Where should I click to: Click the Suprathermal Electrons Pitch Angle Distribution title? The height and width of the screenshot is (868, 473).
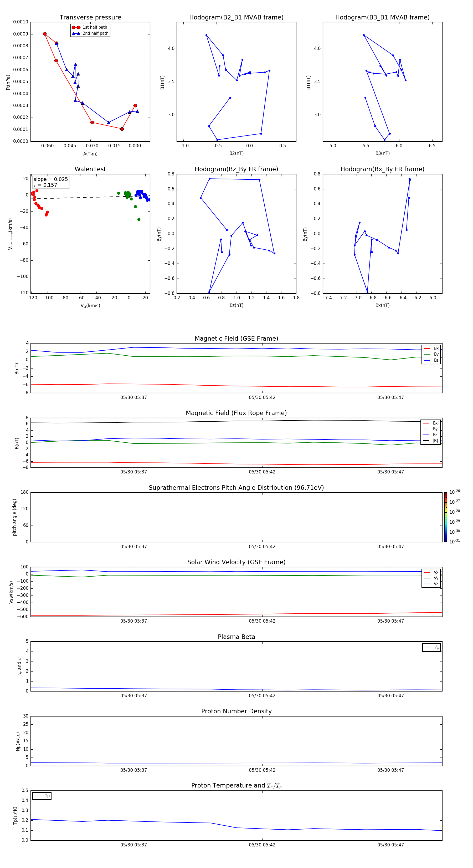[236, 488]
